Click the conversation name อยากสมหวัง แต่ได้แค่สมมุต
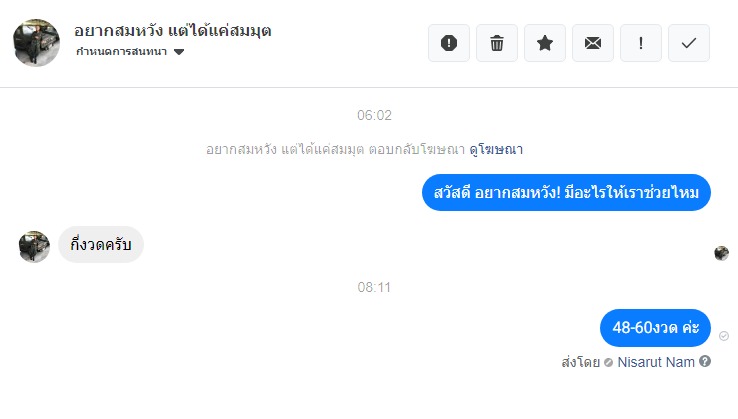Viewport: 738px width, 419px height. pyautogui.click(x=173, y=30)
